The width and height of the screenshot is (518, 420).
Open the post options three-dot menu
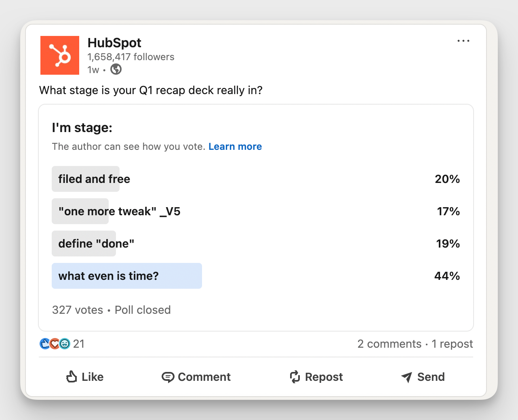pos(463,40)
